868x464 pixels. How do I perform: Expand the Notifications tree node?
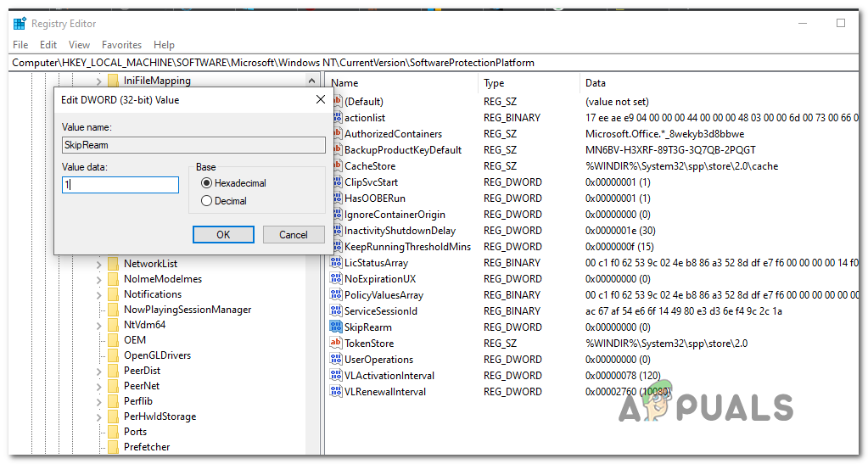pos(99,295)
